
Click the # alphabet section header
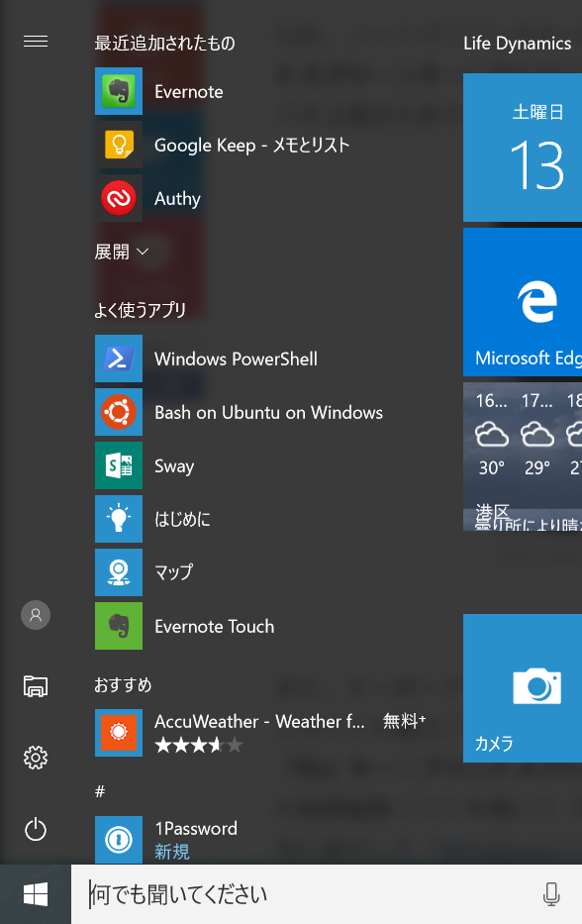pyautogui.click(x=100, y=791)
